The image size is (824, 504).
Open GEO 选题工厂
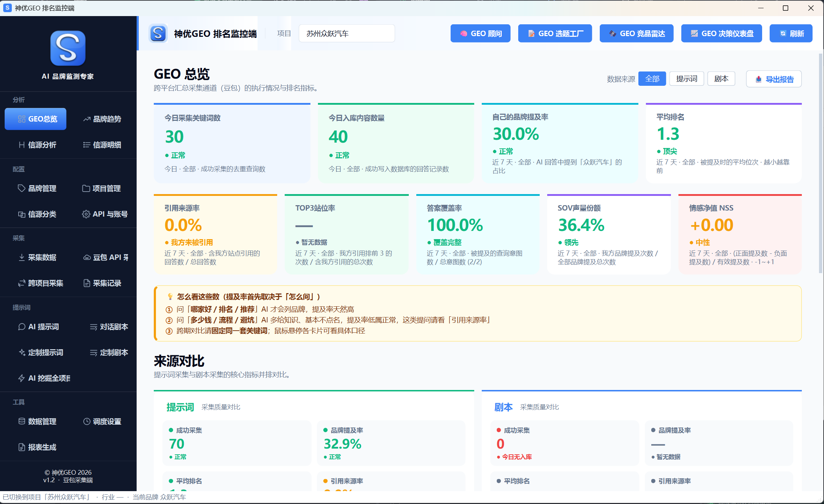(555, 34)
